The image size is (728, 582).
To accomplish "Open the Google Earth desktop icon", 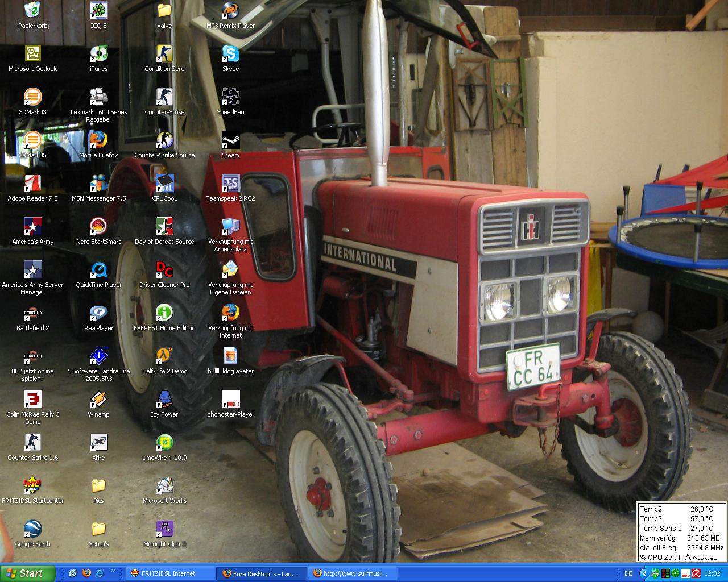I will (32, 529).
